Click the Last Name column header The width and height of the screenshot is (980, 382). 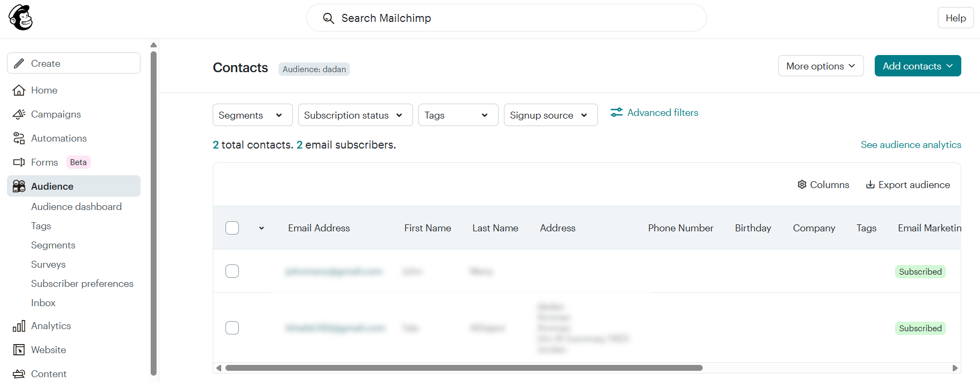click(x=495, y=228)
